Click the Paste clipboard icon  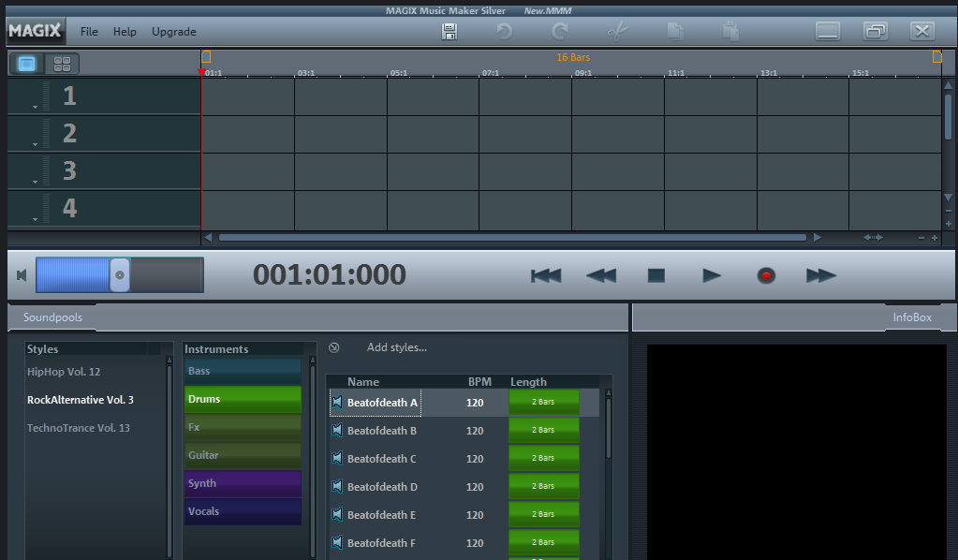pyautogui.click(x=730, y=31)
